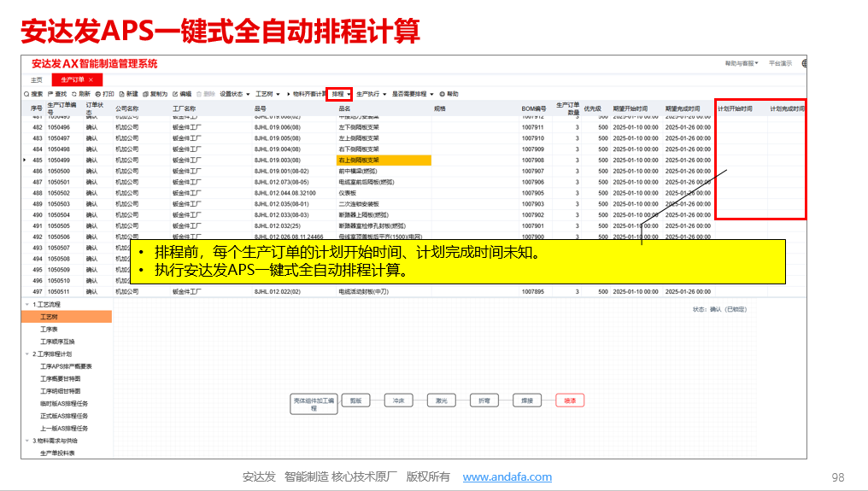Screen dimensions: 868x491
Task: Click the 序号 column header
Action: coord(36,108)
